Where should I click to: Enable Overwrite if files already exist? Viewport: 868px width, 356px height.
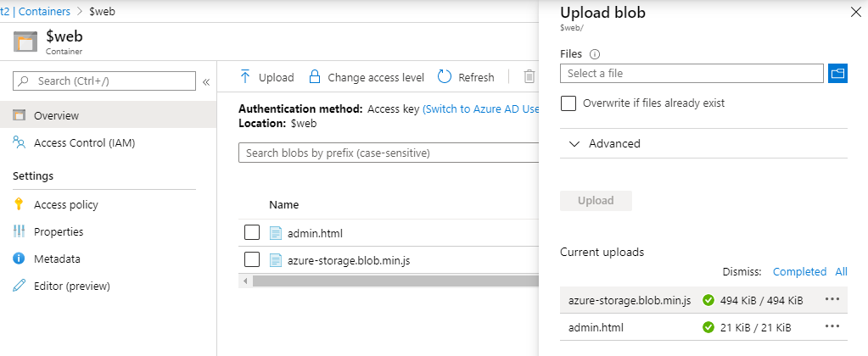click(568, 103)
